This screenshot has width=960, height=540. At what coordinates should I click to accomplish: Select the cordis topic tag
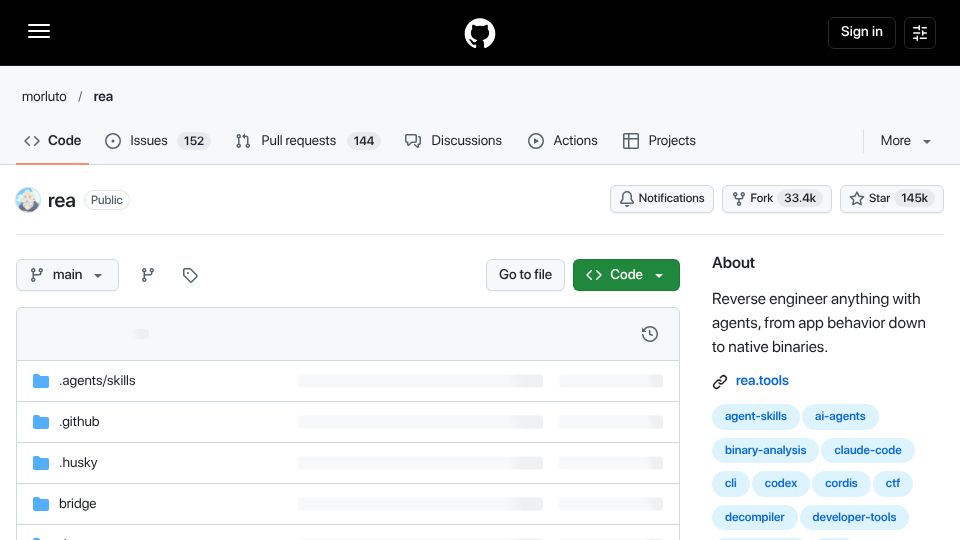[x=841, y=484]
